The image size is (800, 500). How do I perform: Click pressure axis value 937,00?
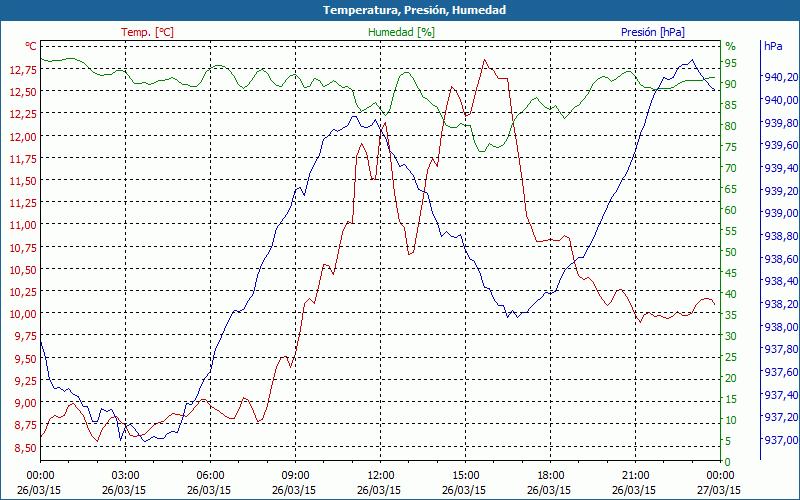(781, 440)
